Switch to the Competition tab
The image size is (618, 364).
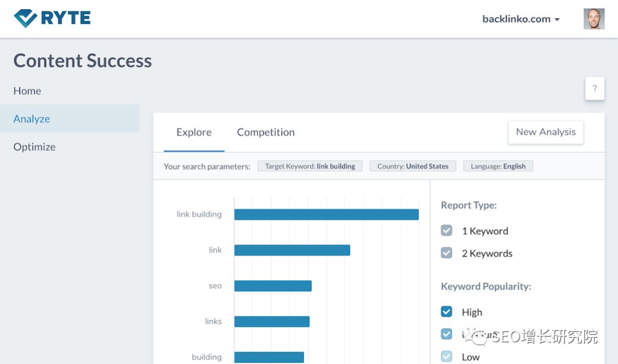[266, 133]
